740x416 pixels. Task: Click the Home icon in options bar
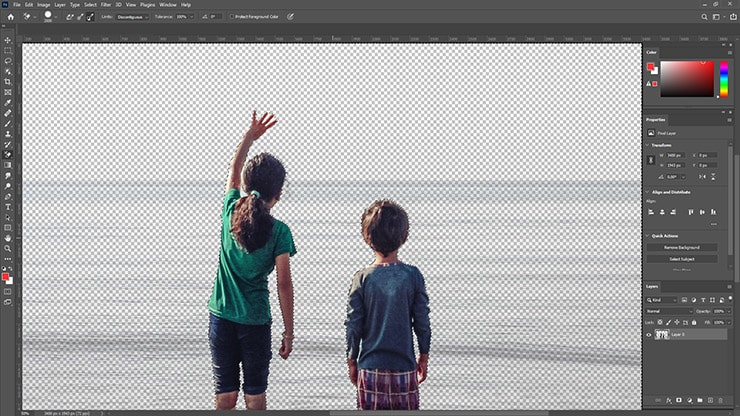(x=9, y=16)
